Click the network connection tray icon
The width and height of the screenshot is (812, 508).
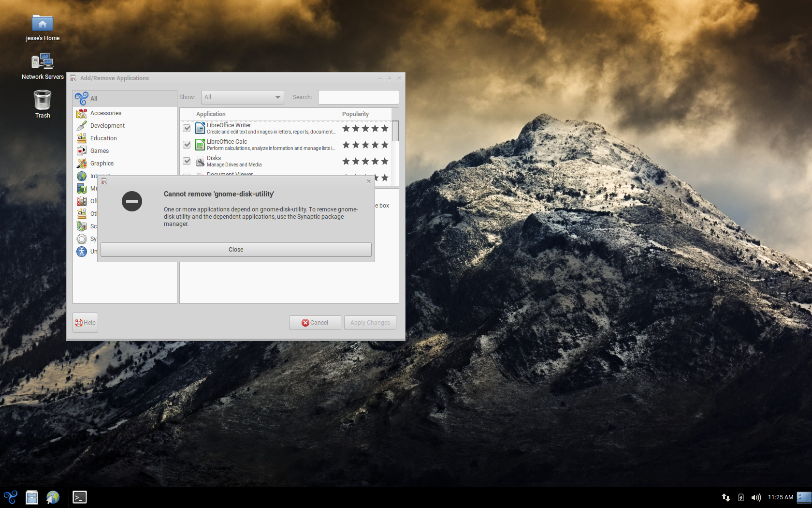click(726, 497)
